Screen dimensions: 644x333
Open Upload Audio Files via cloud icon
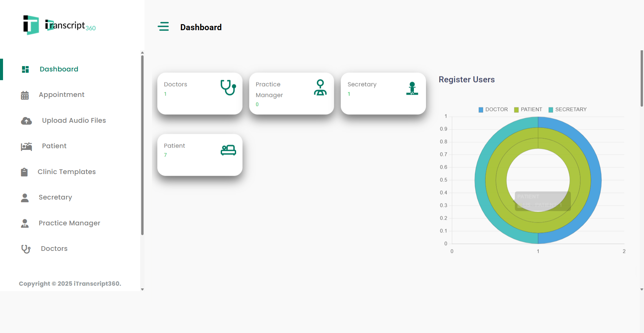point(26,121)
